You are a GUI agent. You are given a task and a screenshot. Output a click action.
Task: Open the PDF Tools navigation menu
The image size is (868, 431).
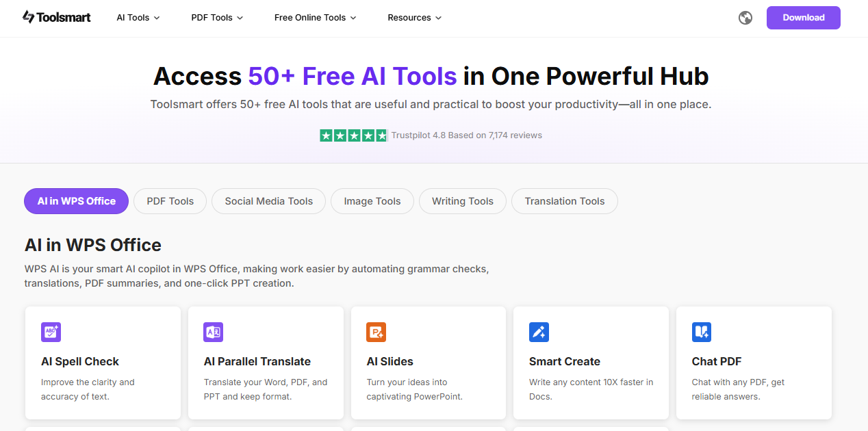[216, 18]
